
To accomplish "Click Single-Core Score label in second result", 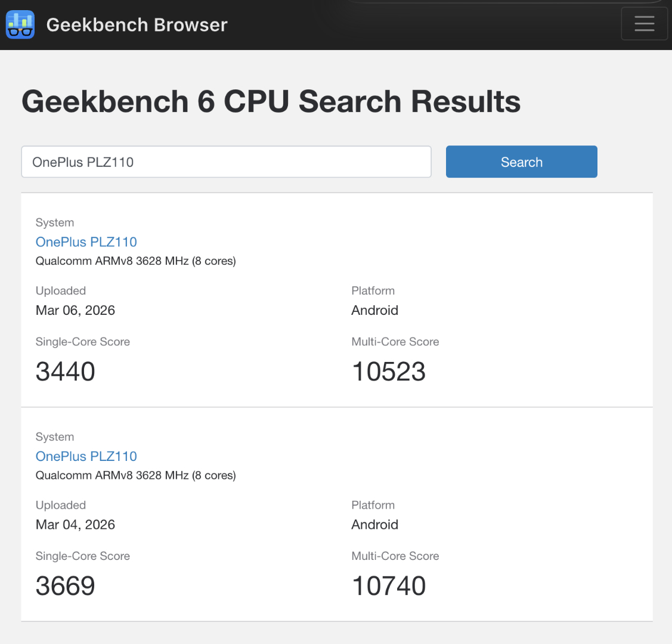I will 83,556.
